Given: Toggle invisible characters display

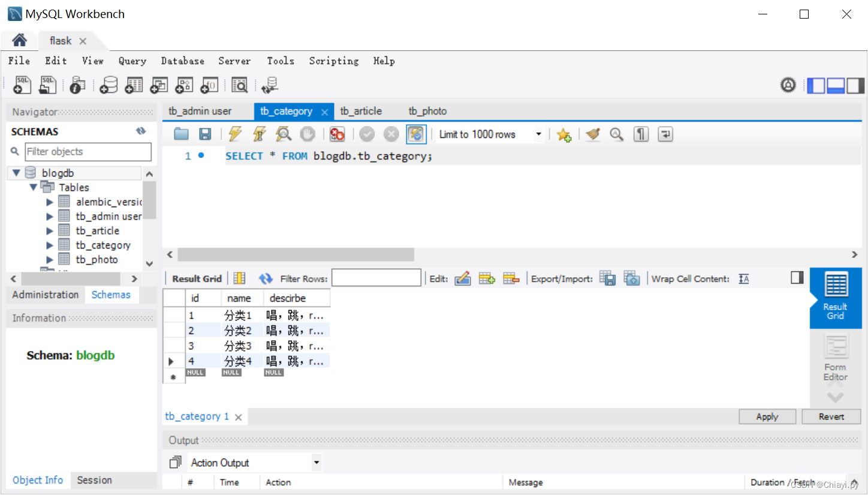Looking at the screenshot, I should [641, 134].
